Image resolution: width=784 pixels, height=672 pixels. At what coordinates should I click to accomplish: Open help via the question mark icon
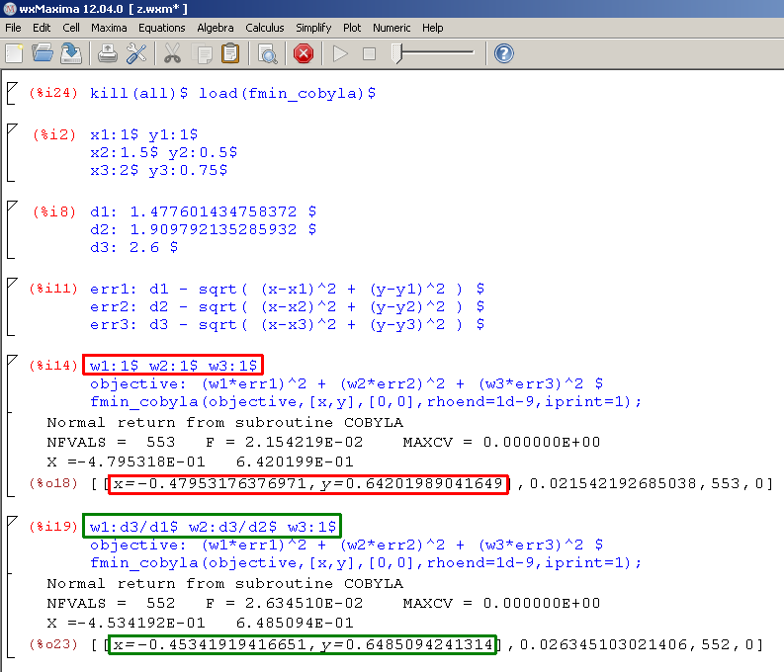click(x=503, y=53)
